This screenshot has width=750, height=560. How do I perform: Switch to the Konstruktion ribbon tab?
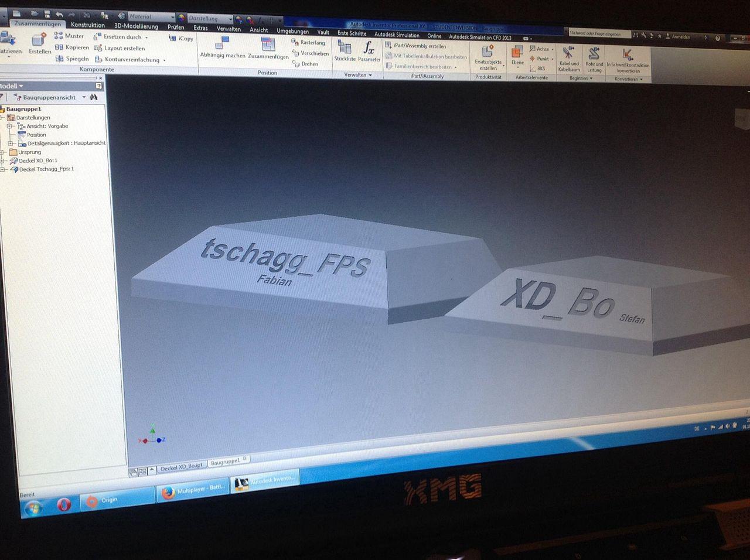(x=87, y=25)
